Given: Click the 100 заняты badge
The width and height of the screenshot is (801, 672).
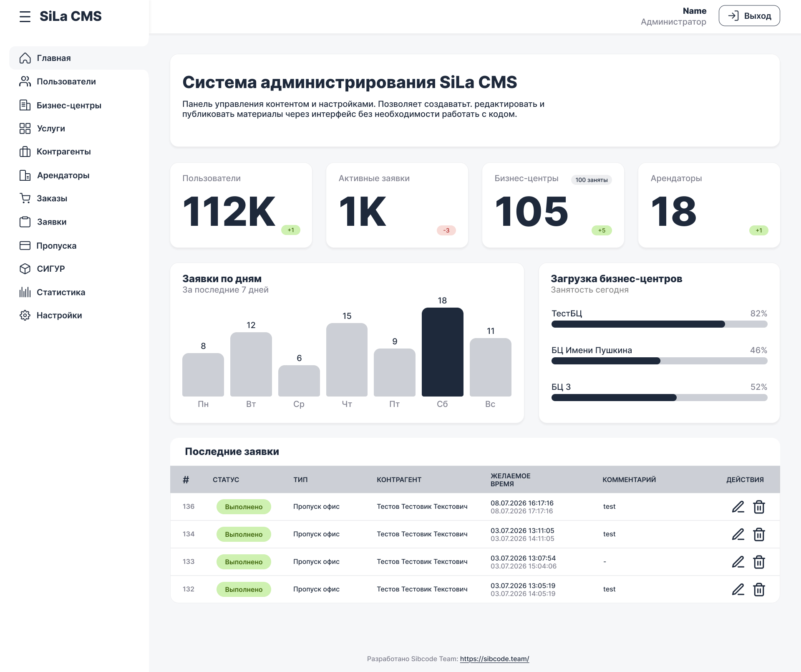Looking at the screenshot, I should [x=591, y=180].
